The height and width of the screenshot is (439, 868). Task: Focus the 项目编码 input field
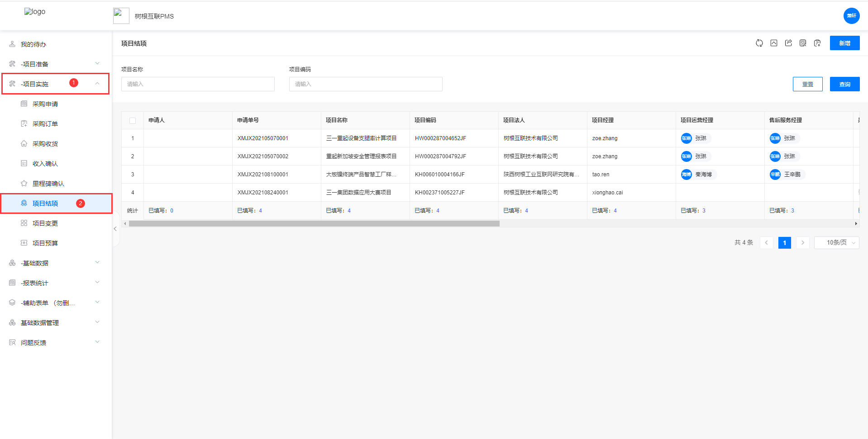[x=366, y=84]
